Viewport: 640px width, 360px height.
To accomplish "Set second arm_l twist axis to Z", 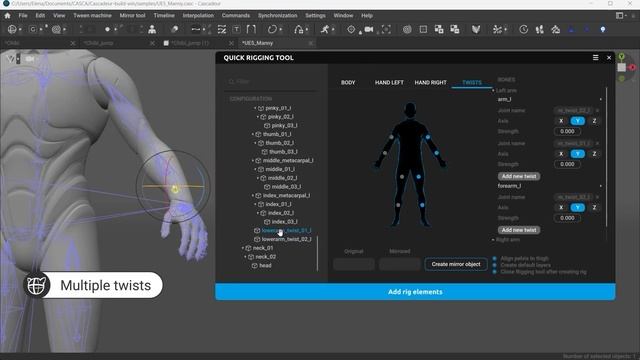I will pyautogui.click(x=594, y=154).
